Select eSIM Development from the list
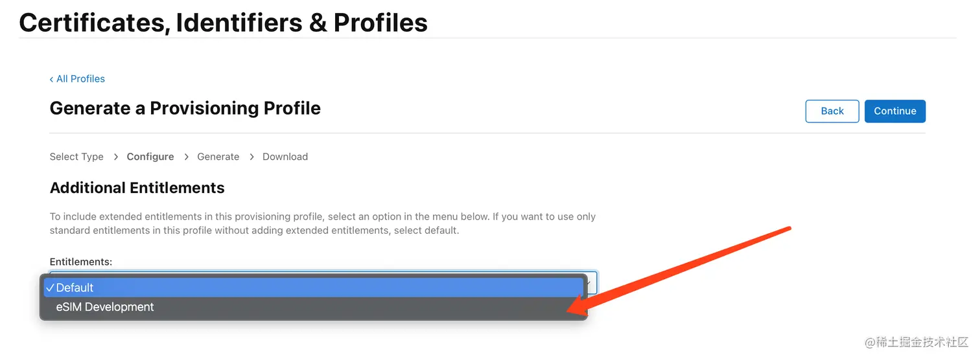980x360 pixels. (x=314, y=307)
